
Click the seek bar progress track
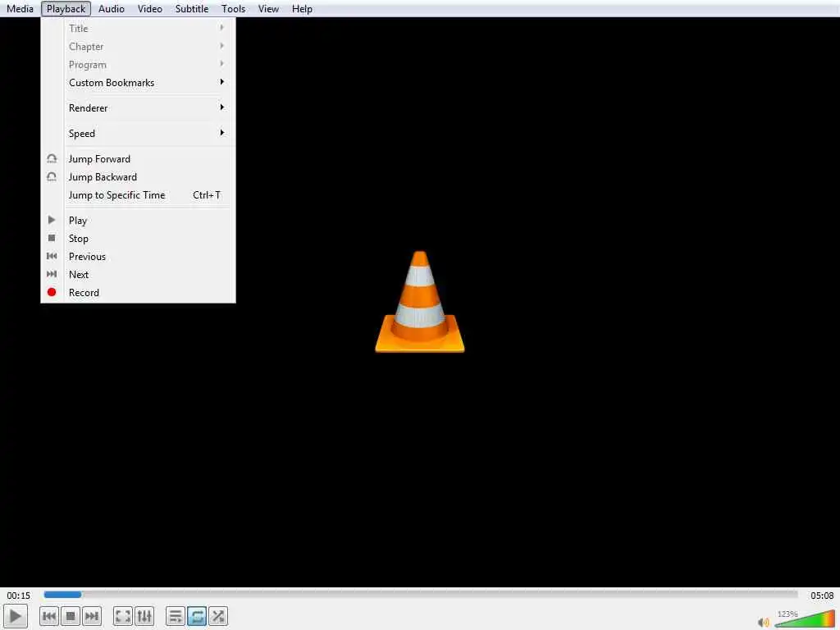click(421, 594)
